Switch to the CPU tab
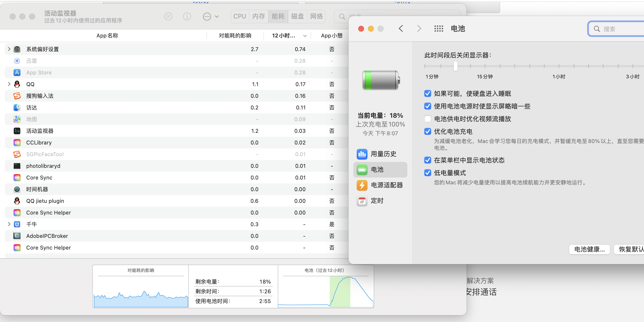Viewport: 644px width, 322px height. pos(240,17)
